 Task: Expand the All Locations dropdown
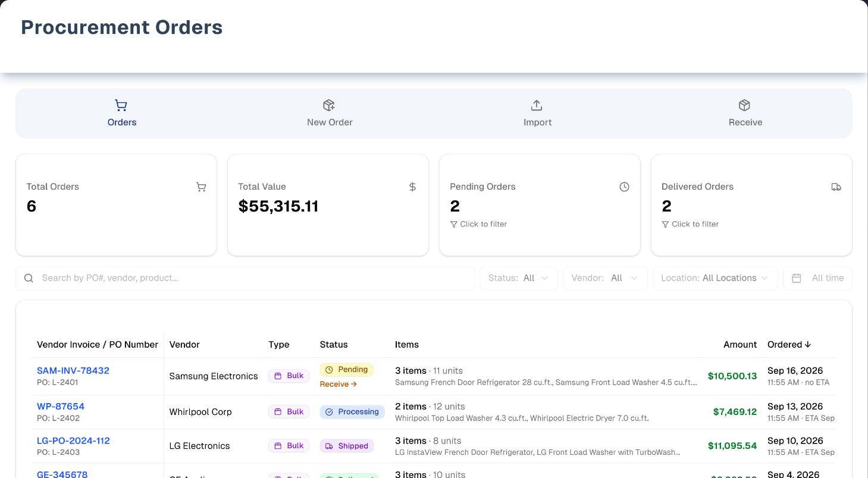pyautogui.click(x=715, y=278)
